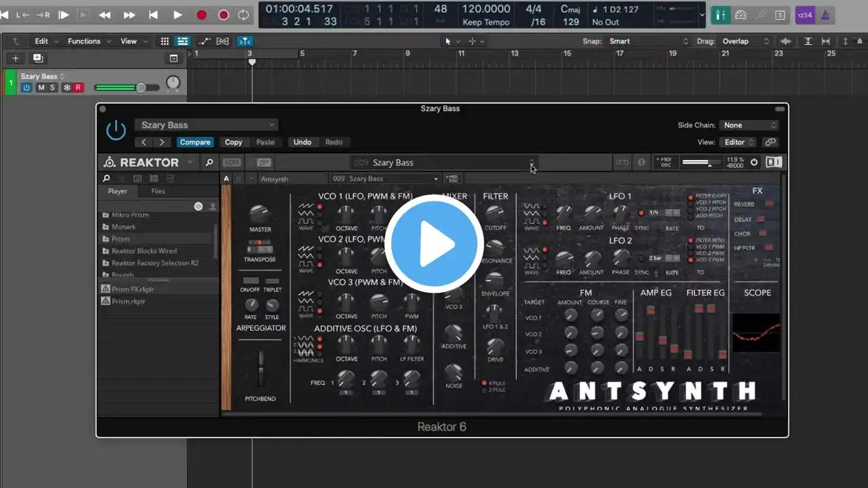Click the red Record button in transport

click(201, 15)
